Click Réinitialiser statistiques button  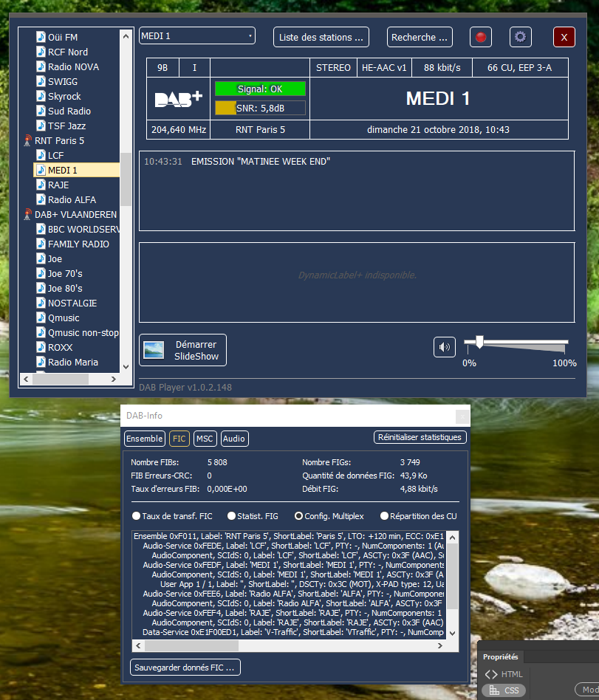[x=420, y=437]
